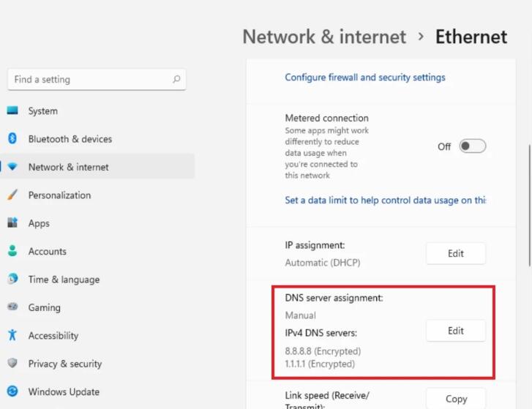Toggle the Metered connection switch
Viewport: 532px width, 409px height.
click(x=472, y=146)
